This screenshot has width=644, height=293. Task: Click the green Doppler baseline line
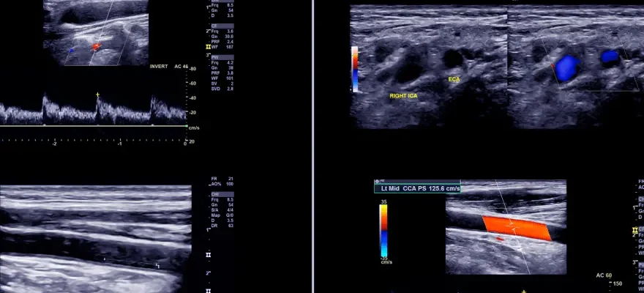94,126
